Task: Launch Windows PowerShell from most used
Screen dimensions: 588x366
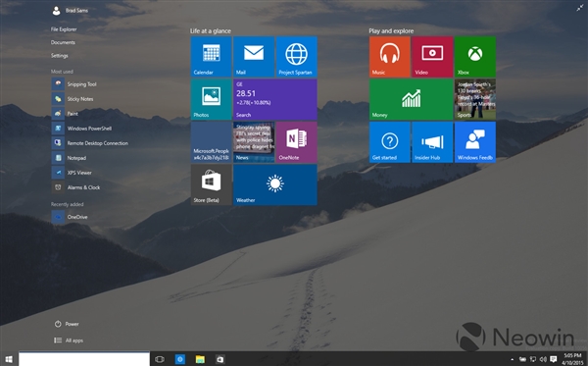Action: click(81, 129)
